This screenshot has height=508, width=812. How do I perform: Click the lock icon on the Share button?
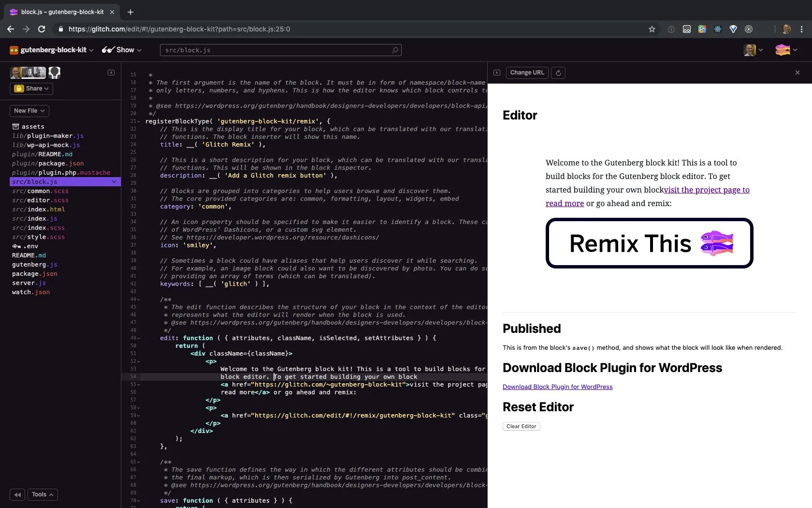pyautogui.click(x=19, y=89)
